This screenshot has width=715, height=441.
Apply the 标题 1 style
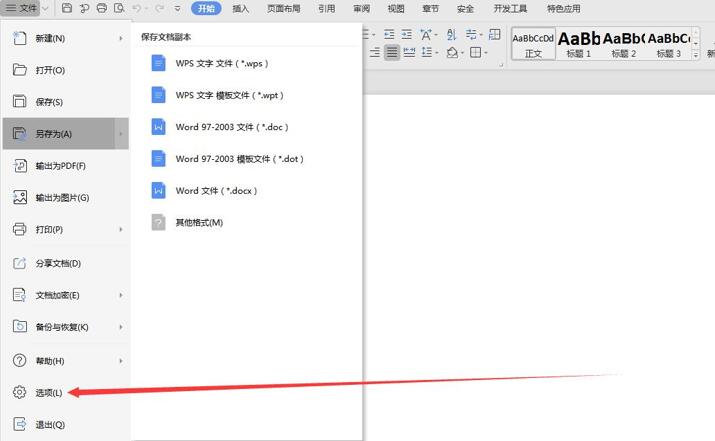point(579,44)
